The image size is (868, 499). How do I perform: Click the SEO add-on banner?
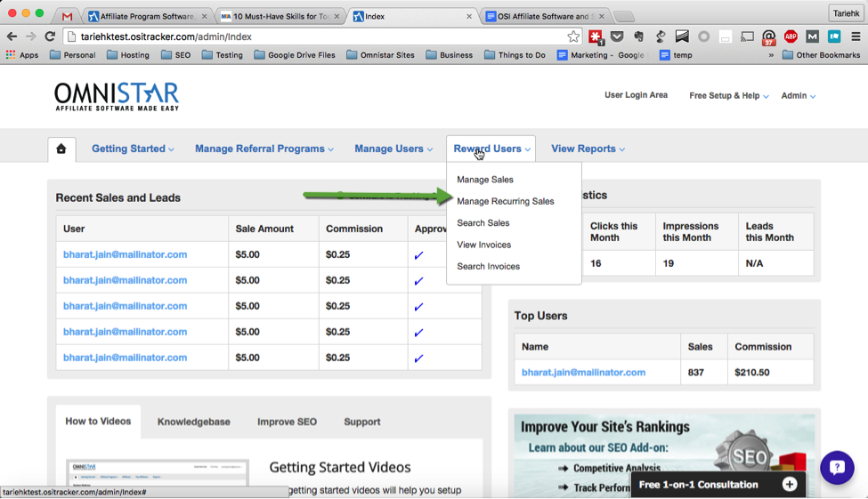click(664, 455)
